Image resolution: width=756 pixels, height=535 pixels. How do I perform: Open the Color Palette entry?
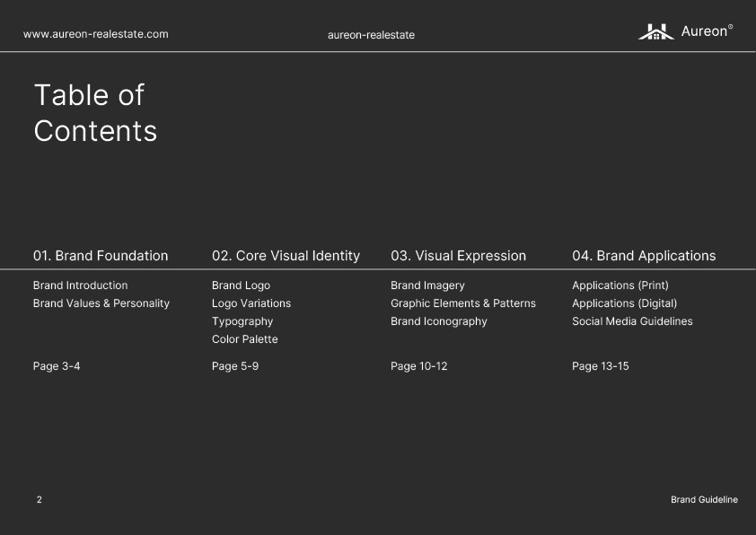[245, 339]
